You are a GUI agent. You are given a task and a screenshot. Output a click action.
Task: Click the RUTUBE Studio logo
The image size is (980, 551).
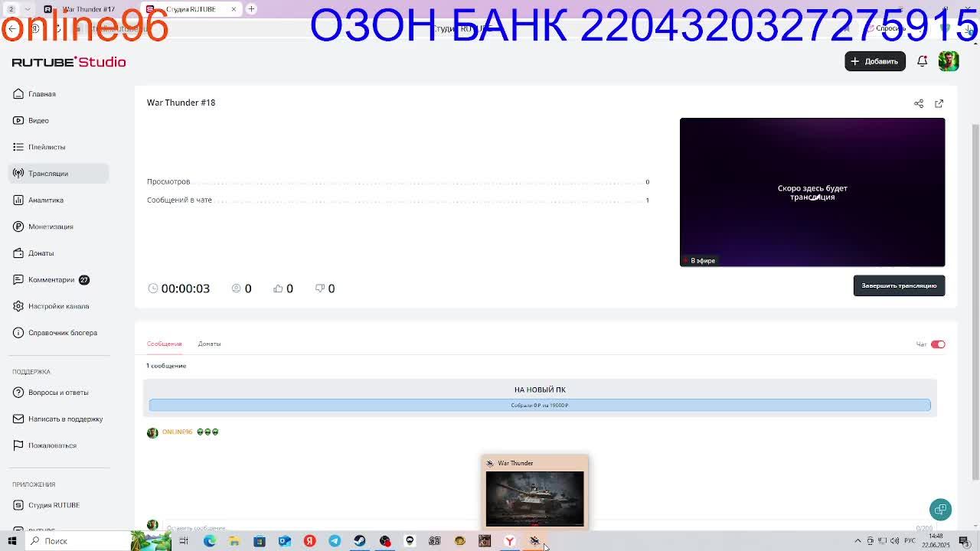[x=69, y=62]
